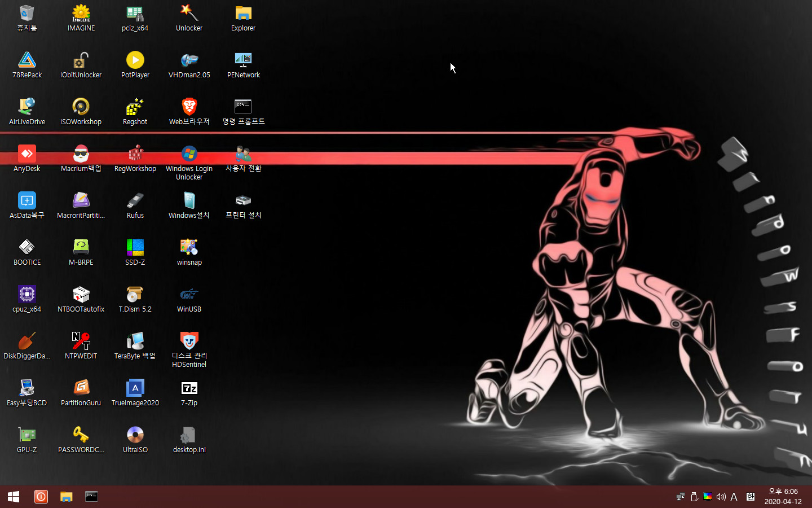Launch UltraISO from the desktop

[135, 440]
